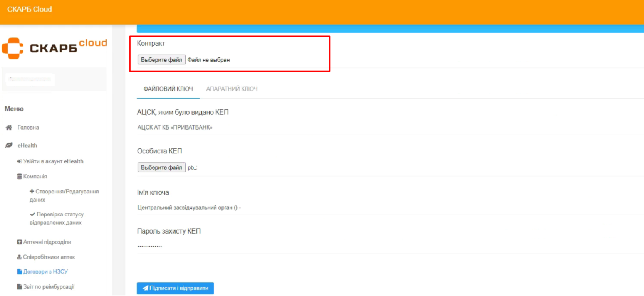Switch to the ФАЙЛОВИЙ КЛЮЧ tab
The width and height of the screenshot is (644, 296).
168,89
